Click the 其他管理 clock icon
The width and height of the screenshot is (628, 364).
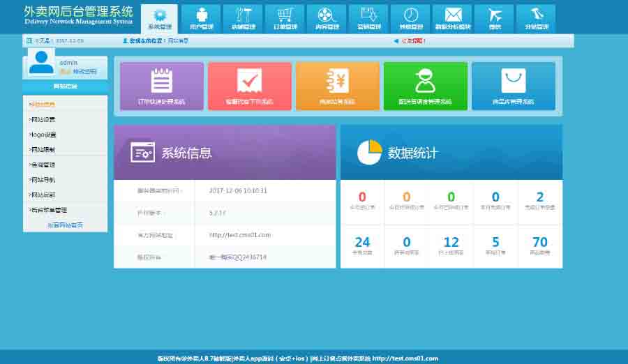(411, 18)
